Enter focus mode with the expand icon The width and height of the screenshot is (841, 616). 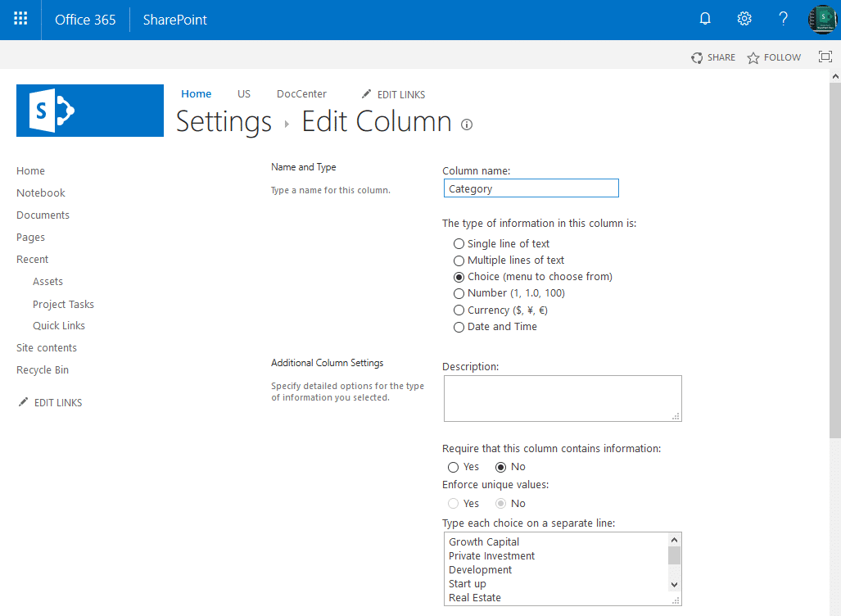click(x=825, y=57)
